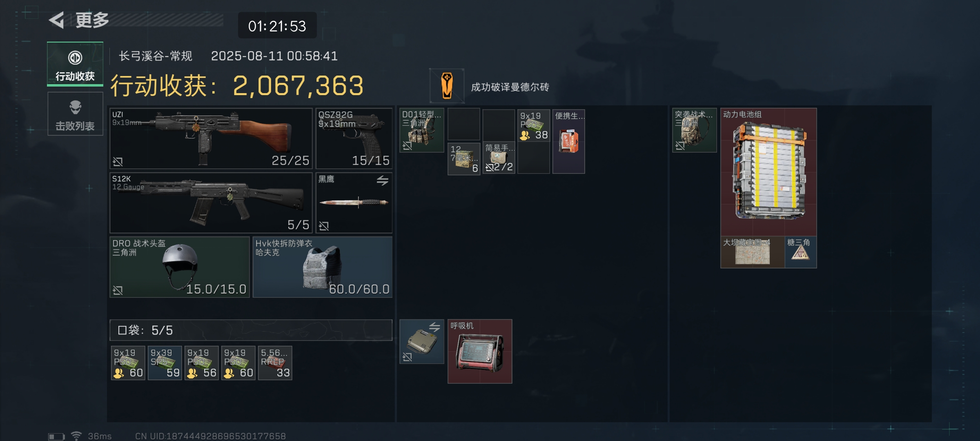Screen dimensions: 980x441
Task: Toggle swap arrows on 黑鹰 knife
Action: point(383,180)
